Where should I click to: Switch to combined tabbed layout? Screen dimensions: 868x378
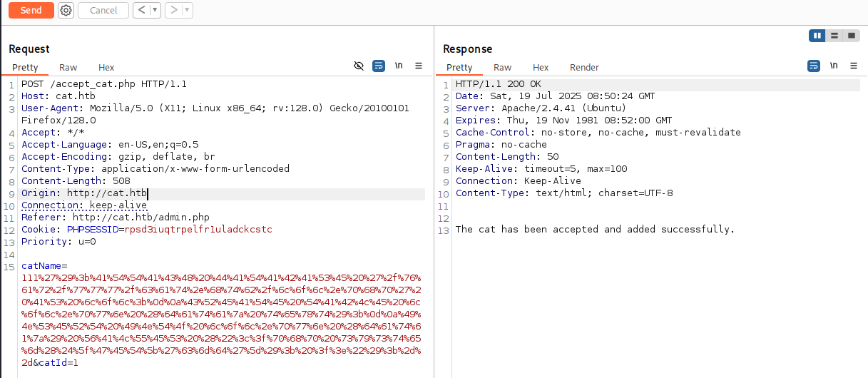pyautogui.click(x=851, y=35)
